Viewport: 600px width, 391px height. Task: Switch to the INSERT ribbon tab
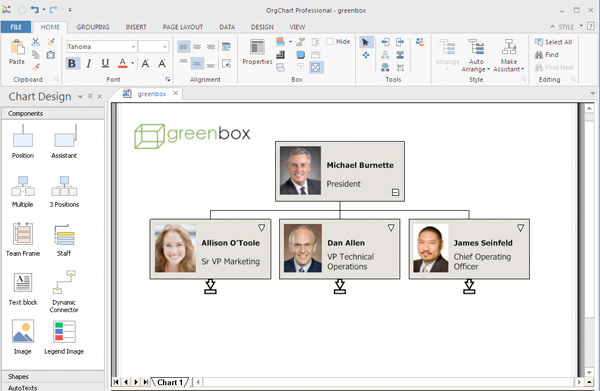[x=136, y=27]
